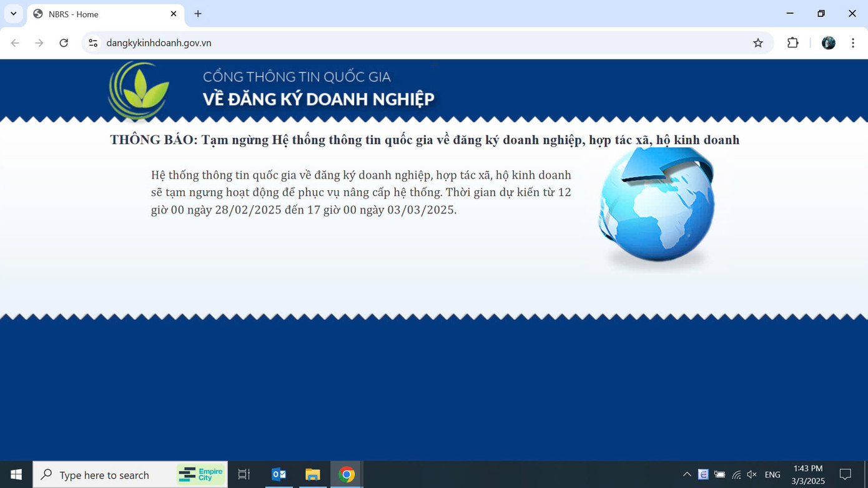Screen dimensions: 868x488
Task: Select the NBRS - Home tab
Action: click(x=100, y=14)
